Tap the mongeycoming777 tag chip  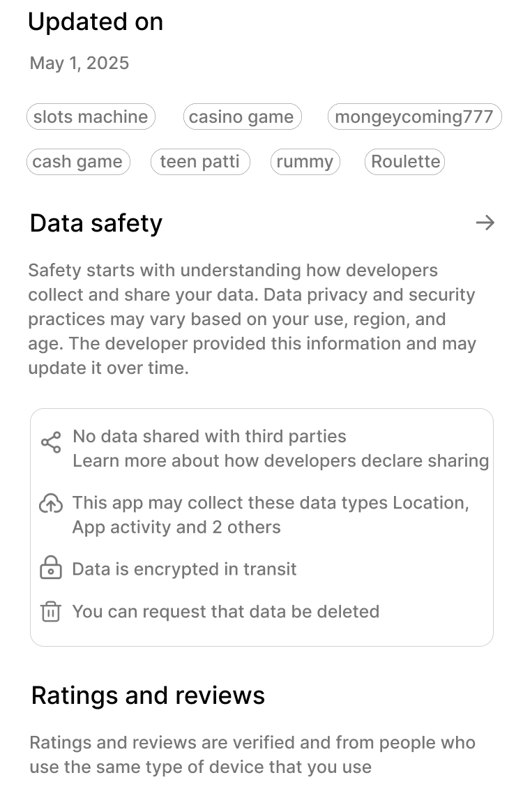[x=414, y=116]
